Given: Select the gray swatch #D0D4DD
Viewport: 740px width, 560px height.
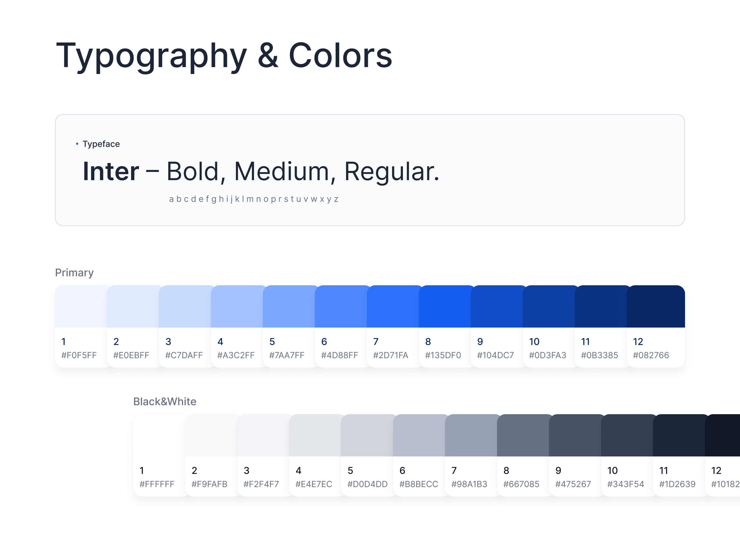Looking at the screenshot, I should (367, 435).
